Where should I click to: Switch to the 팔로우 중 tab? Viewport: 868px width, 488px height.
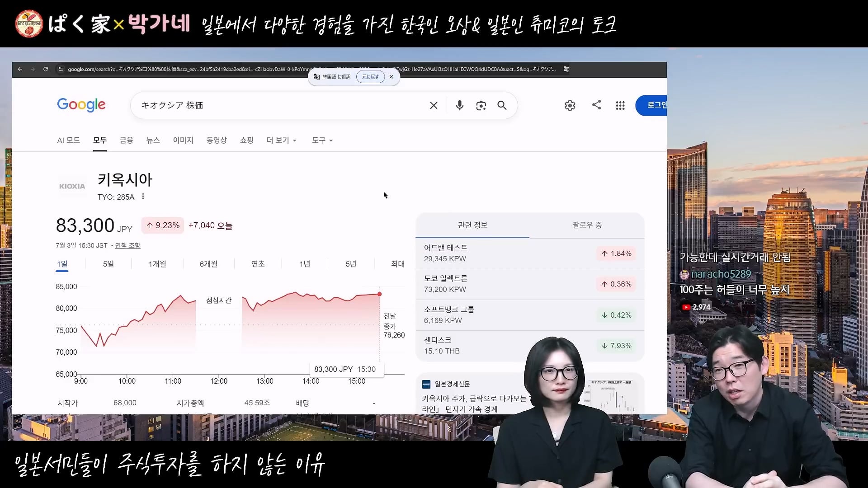pos(587,225)
